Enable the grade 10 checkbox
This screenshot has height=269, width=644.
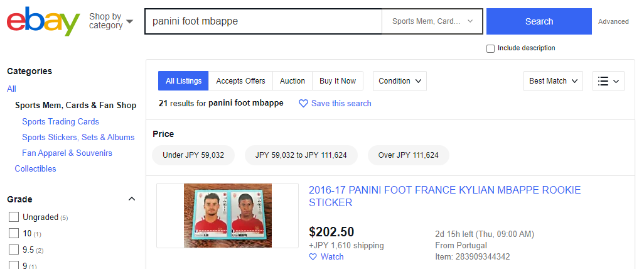[x=14, y=233]
